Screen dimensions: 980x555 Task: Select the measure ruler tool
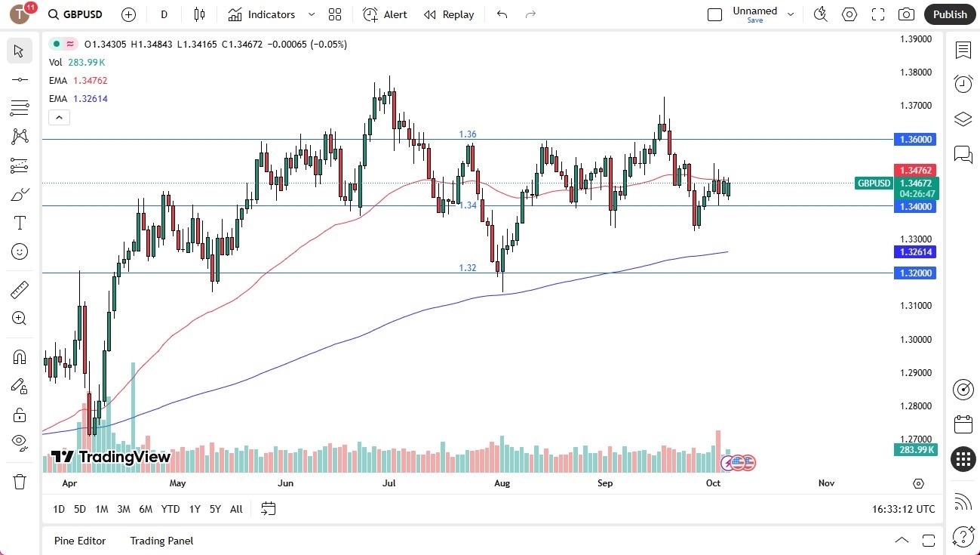(19, 289)
